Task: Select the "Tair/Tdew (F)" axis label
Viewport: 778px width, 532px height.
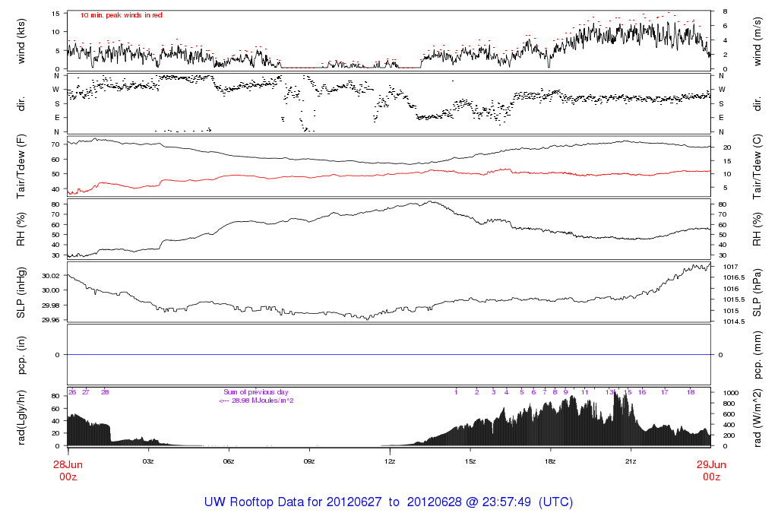Action: [22, 166]
